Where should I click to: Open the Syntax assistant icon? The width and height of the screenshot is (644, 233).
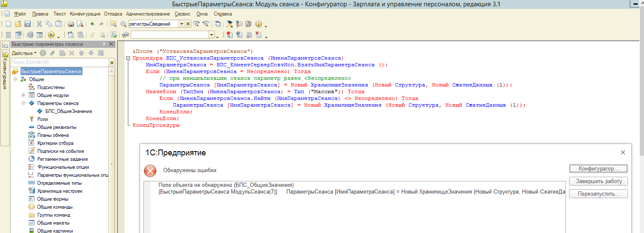coord(230,24)
